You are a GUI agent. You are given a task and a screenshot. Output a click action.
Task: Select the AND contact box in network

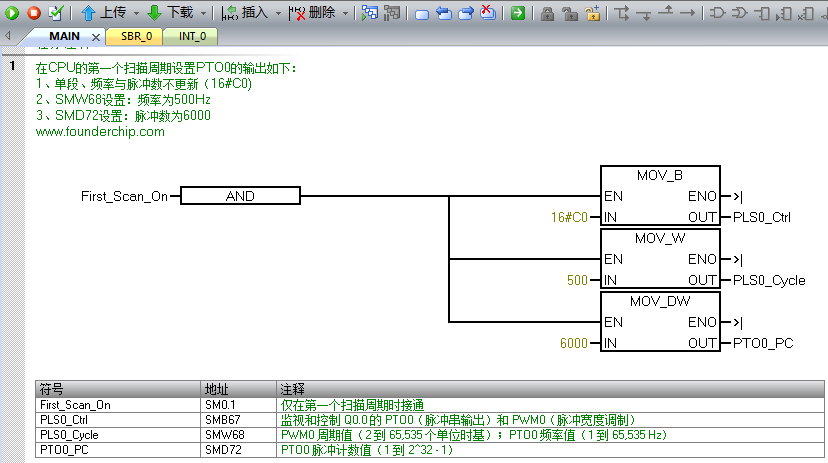click(x=240, y=196)
